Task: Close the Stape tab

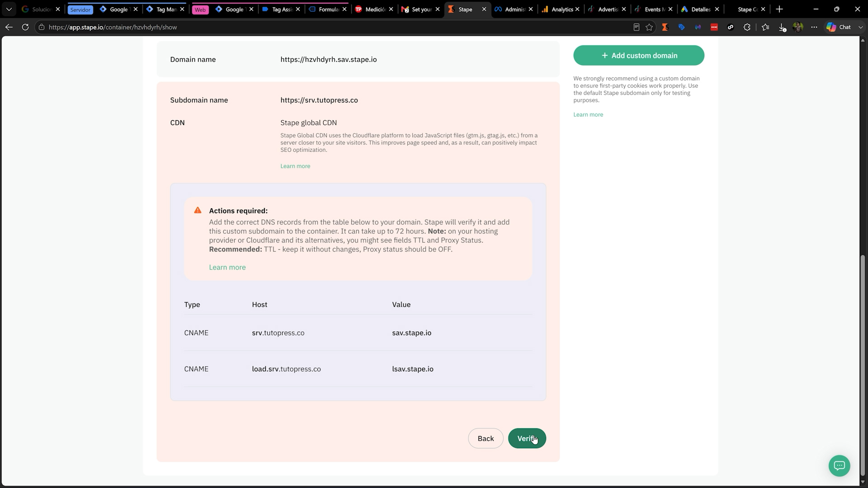Action: 484,9
